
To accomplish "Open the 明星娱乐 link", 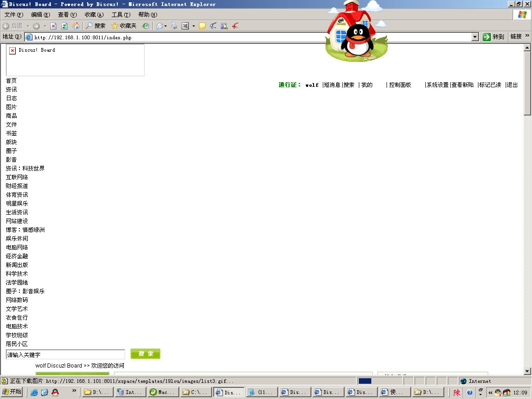I will coord(17,204).
